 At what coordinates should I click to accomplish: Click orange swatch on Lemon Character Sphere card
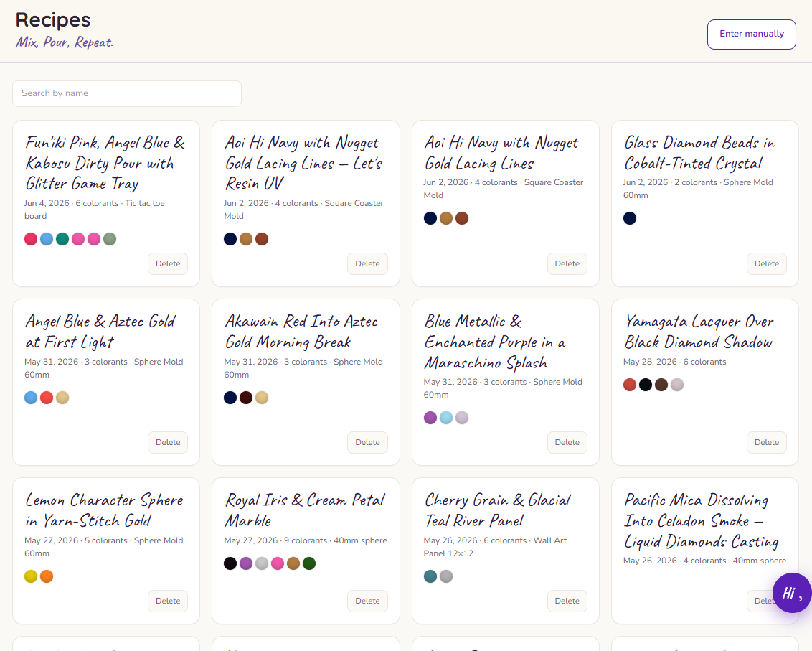(x=47, y=576)
